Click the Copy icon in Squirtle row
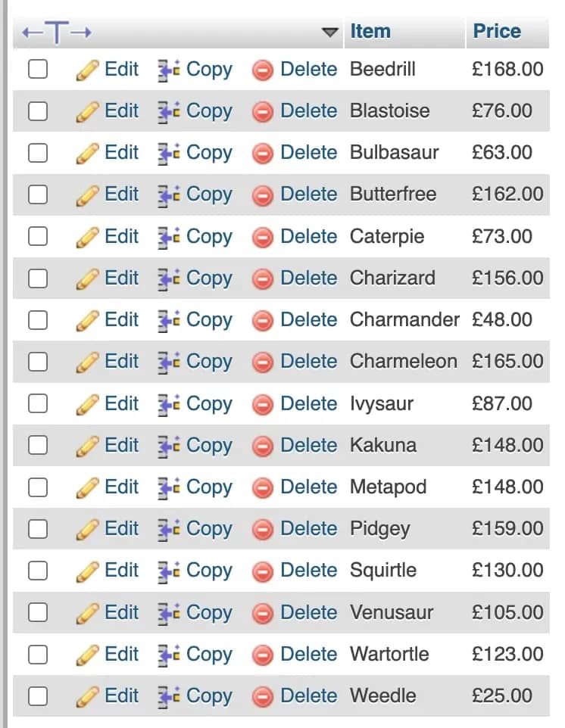The image size is (565, 728). (x=169, y=571)
